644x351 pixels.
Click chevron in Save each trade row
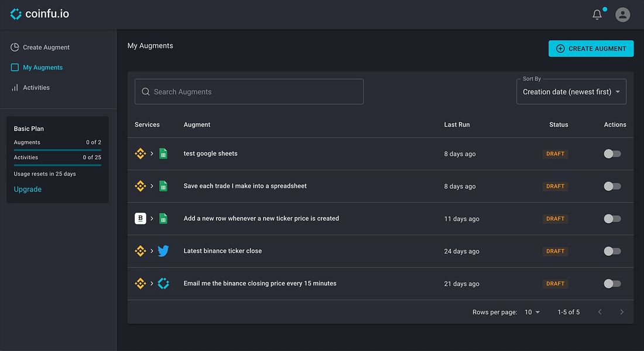(x=152, y=186)
